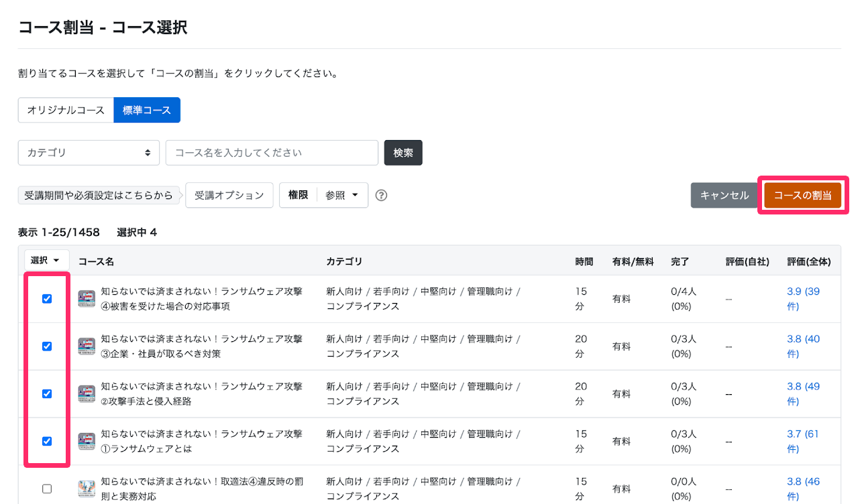Click the 時間 column header
864x504 pixels.
tap(584, 261)
